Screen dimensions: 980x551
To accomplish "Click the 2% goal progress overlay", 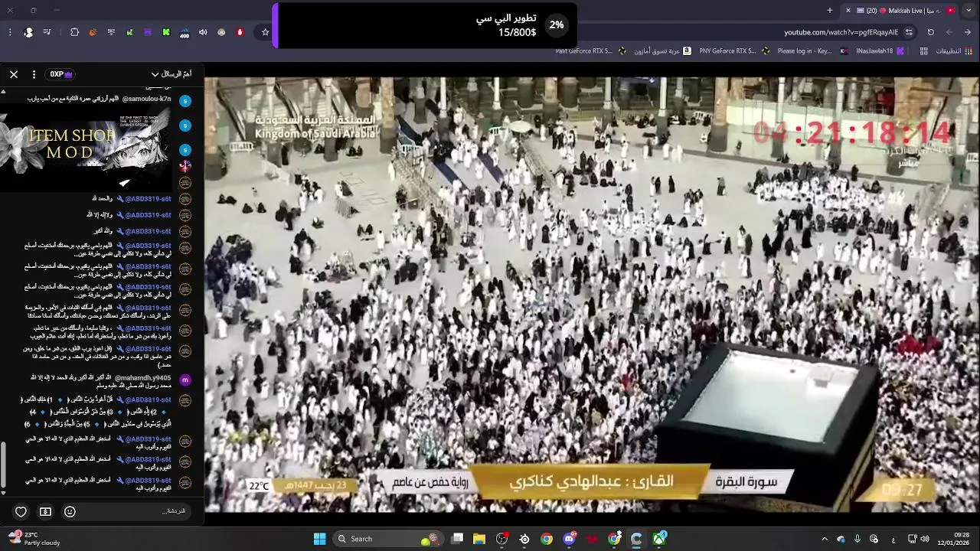I will (425, 25).
